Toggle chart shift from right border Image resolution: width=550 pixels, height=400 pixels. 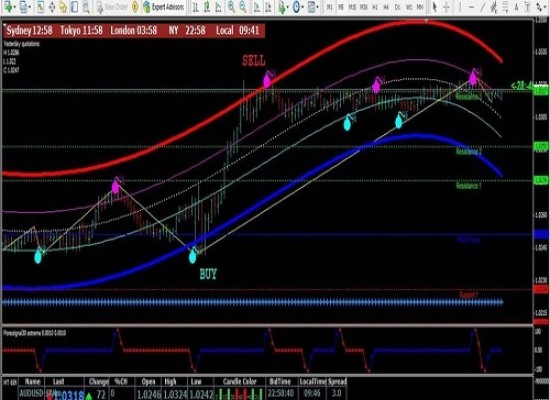(268, 7)
